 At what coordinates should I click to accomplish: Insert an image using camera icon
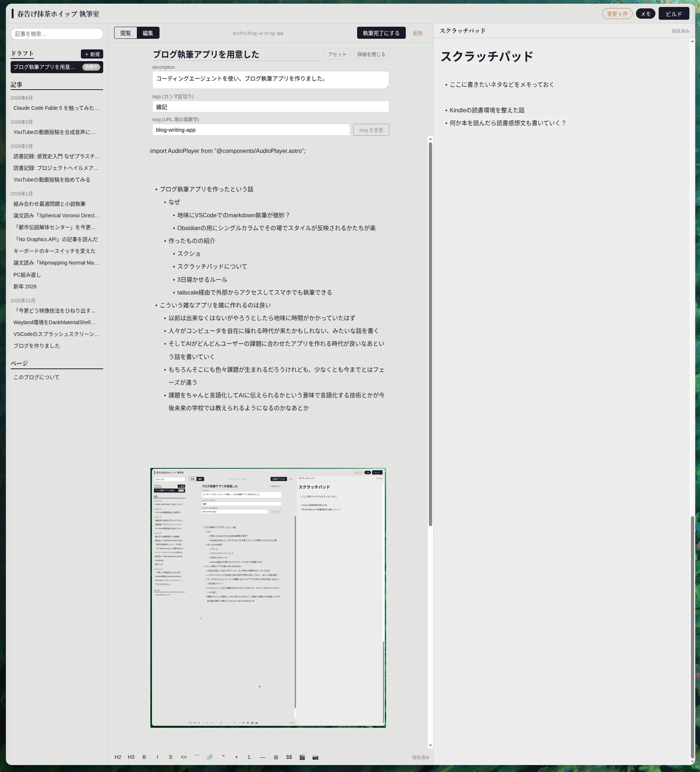coord(315,757)
